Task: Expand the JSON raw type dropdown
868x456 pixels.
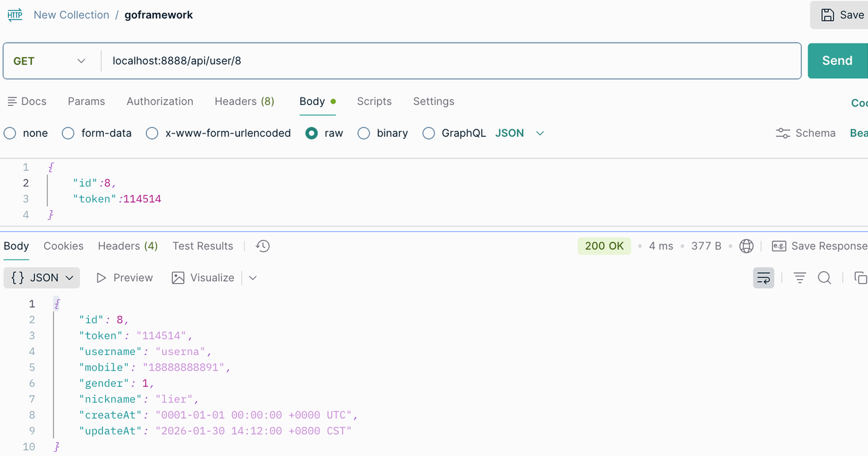Action: click(x=520, y=133)
